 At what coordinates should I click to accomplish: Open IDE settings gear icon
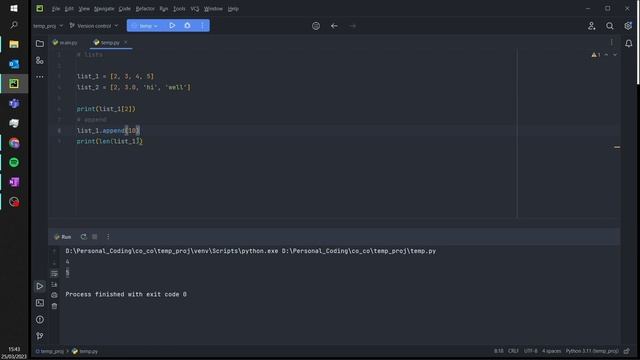pos(628,26)
